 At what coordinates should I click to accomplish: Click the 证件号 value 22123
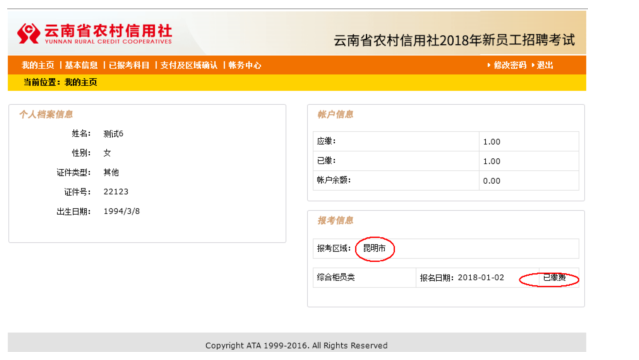(x=116, y=192)
